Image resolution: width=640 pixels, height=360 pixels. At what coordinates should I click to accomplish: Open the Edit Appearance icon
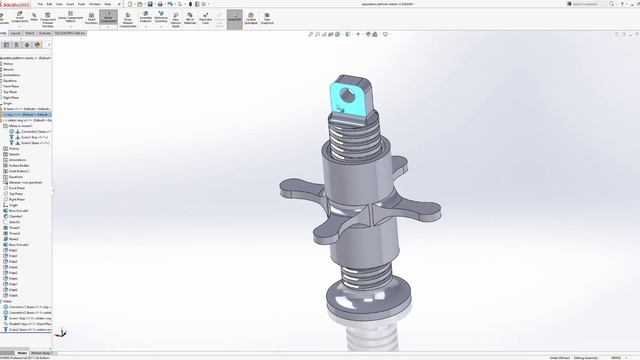[368, 35]
